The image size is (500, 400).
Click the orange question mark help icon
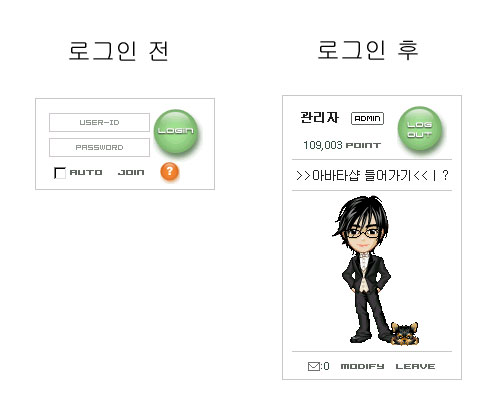click(x=169, y=172)
